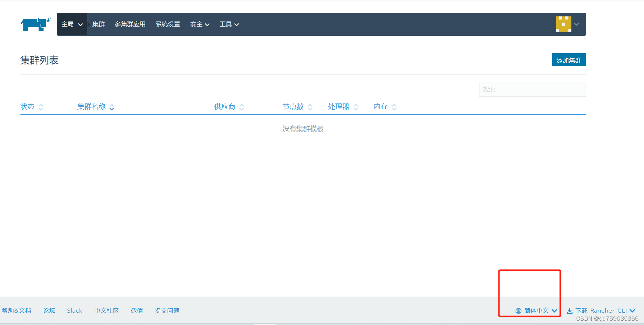Open the 微信 footer link
The height and width of the screenshot is (325, 644).
pyautogui.click(x=137, y=311)
